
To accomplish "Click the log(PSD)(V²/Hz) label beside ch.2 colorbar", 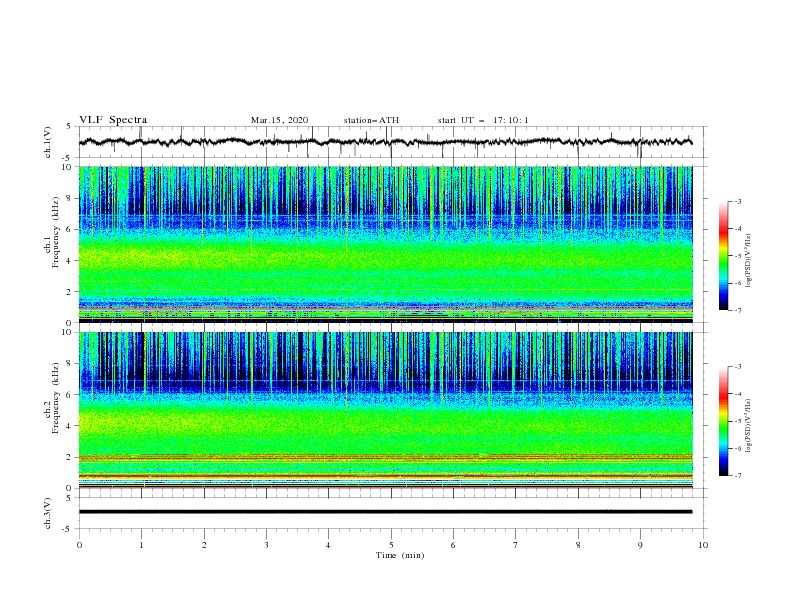I will click(x=749, y=426).
